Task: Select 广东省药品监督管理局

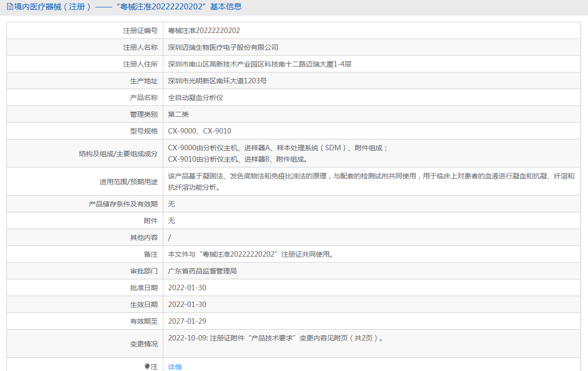Action: (x=203, y=271)
